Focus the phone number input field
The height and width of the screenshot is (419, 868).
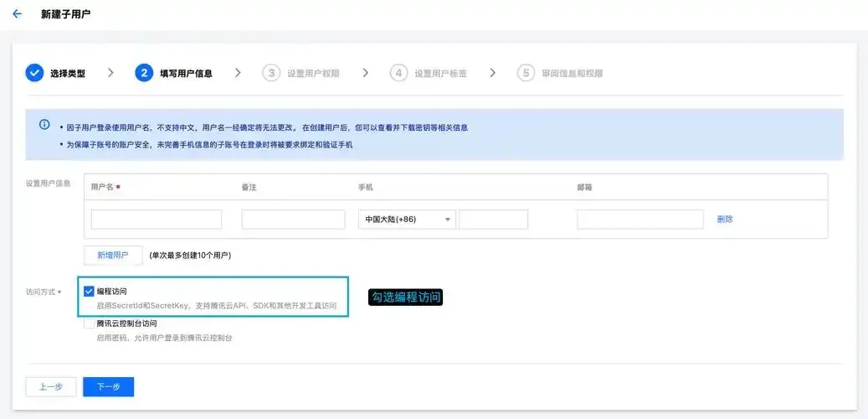point(493,219)
